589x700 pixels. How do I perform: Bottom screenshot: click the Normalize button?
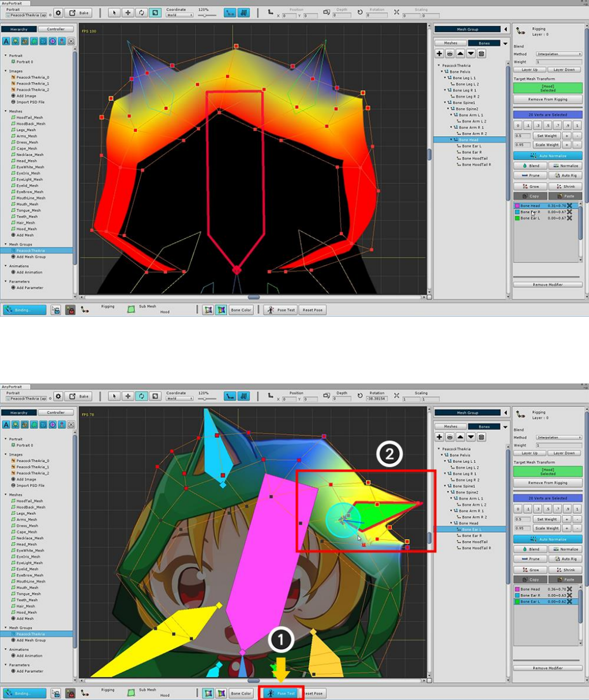565,549
